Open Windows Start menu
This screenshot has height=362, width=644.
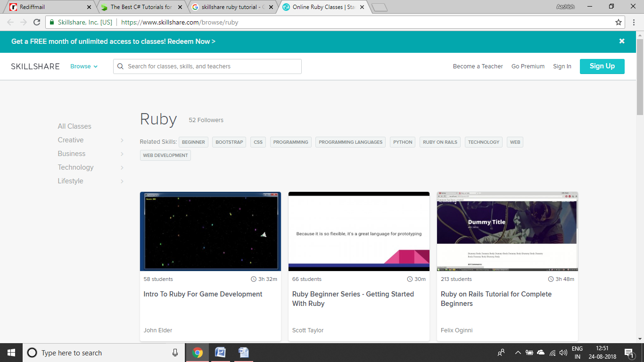point(11,353)
